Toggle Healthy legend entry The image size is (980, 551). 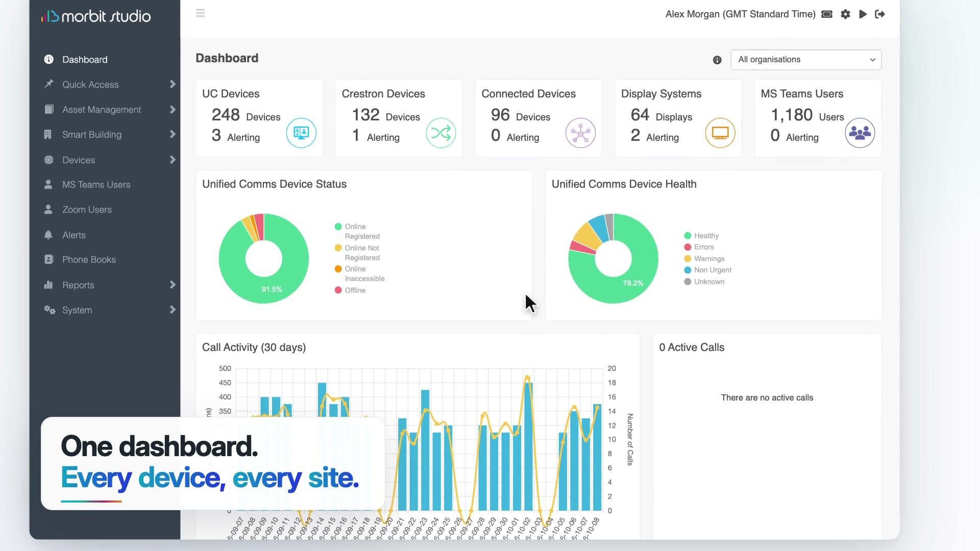tap(701, 236)
